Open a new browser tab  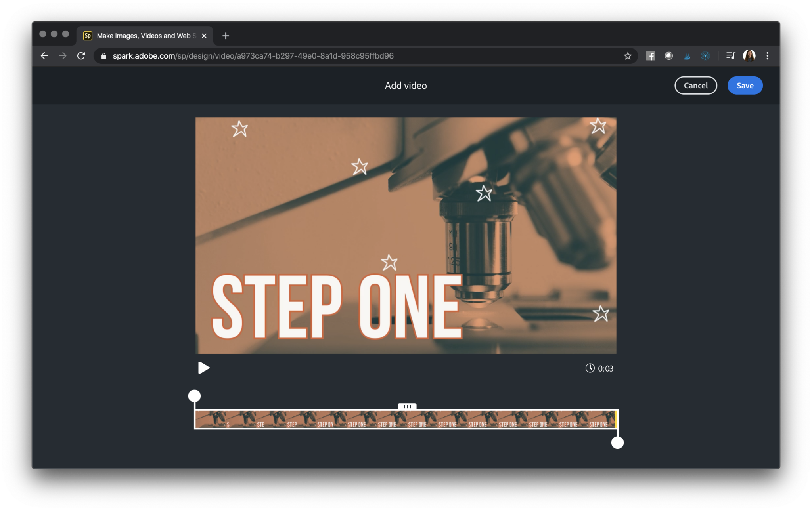pyautogui.click(x=226, y=36)
